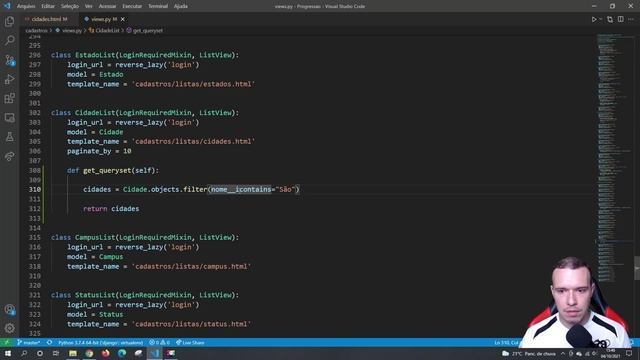This screenshot has width=640, height=360.
Task: Open the Terminal menu
Action: click(x=158, y=6)
